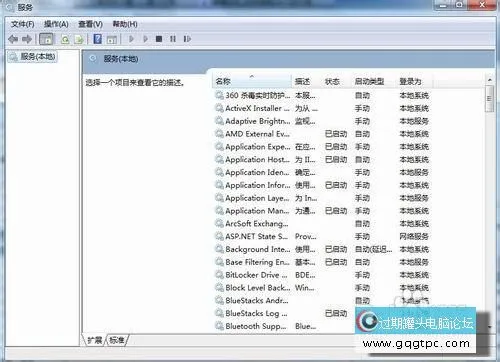Screen dimensions: 500x362
Task: Select the Application Host service
Action: (322, 160)
